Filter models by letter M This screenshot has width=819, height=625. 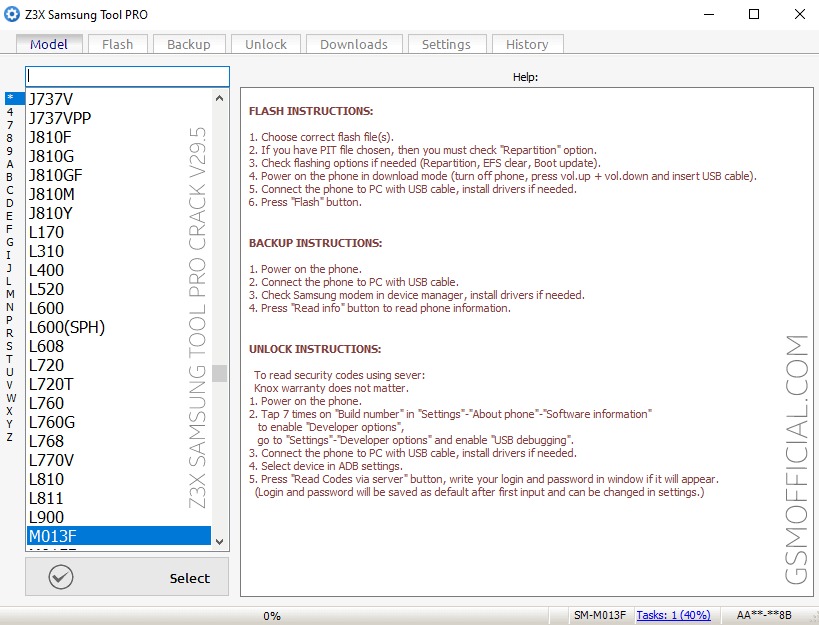pyautogui.click(x=9, y=294)
